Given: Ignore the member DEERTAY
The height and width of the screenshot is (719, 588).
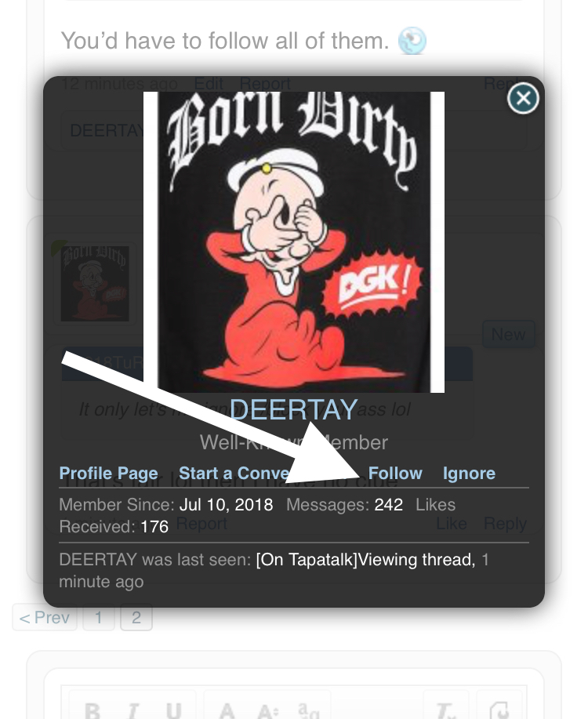Looking at the screenshot, I should pos(469,473).
